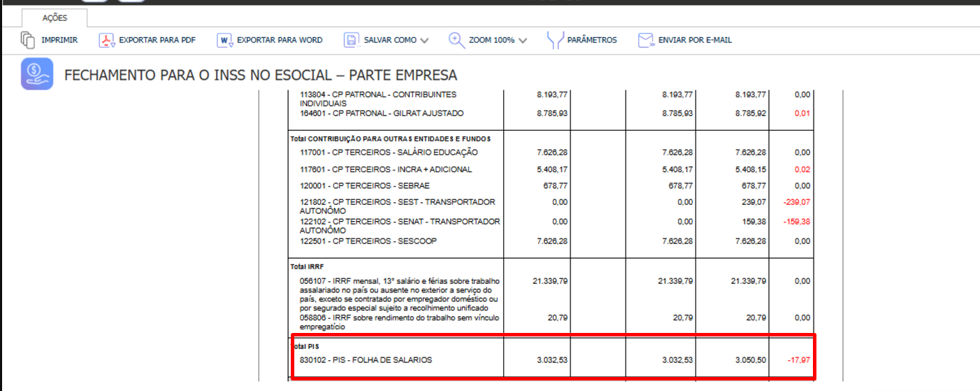Viewport: 980px width, 391px height.
Task: Select row 056107 - IRRF mensal description
Action: pyautogui.click(x=400, y=294)
